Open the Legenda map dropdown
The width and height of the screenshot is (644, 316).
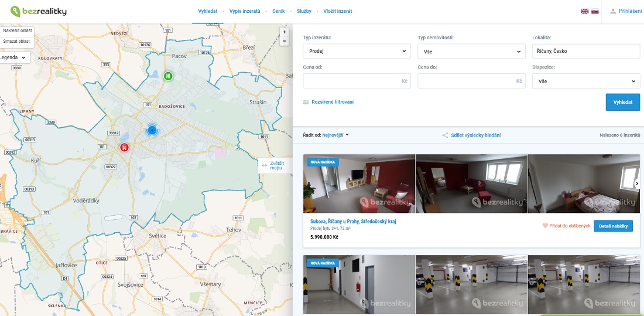pyautogui.click(x=13, y=57)
